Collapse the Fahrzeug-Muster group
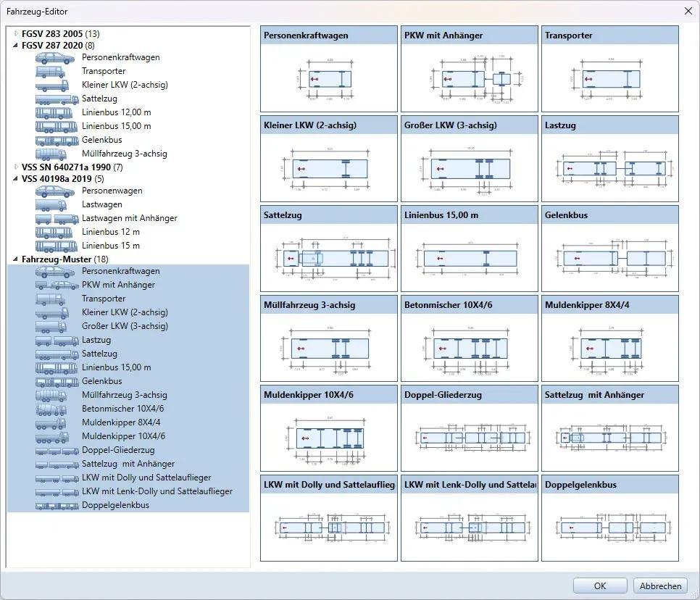 pyautogui.click(x=17, y=259)
